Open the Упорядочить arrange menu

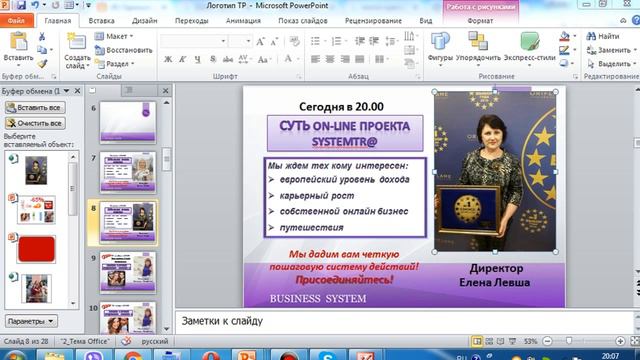[478, 48]
